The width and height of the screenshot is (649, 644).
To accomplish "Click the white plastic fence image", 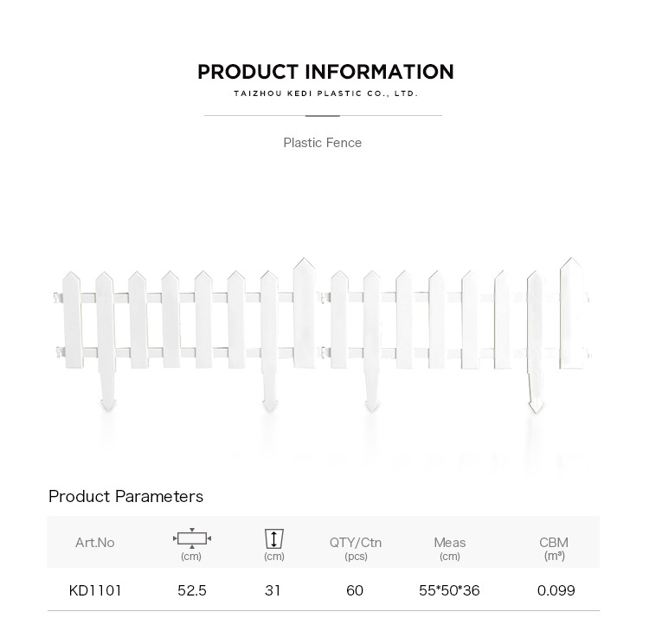I will pyautogui.click(x=323, y=335).
